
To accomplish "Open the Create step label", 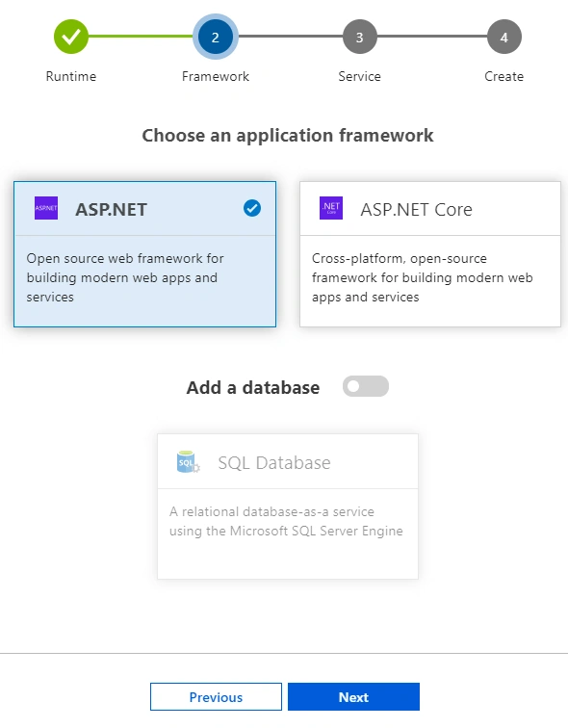I will pos(503,76).
